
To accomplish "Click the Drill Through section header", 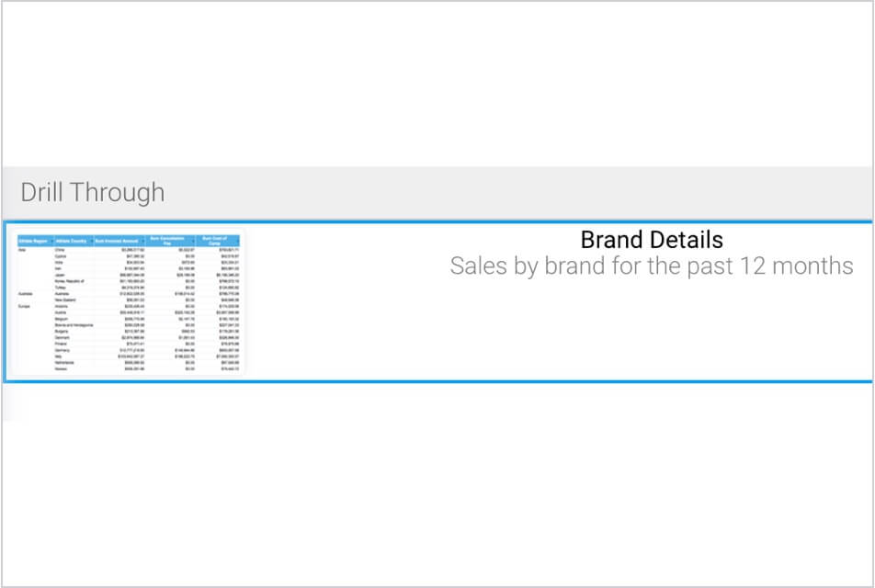I will [x=93, y=193].
